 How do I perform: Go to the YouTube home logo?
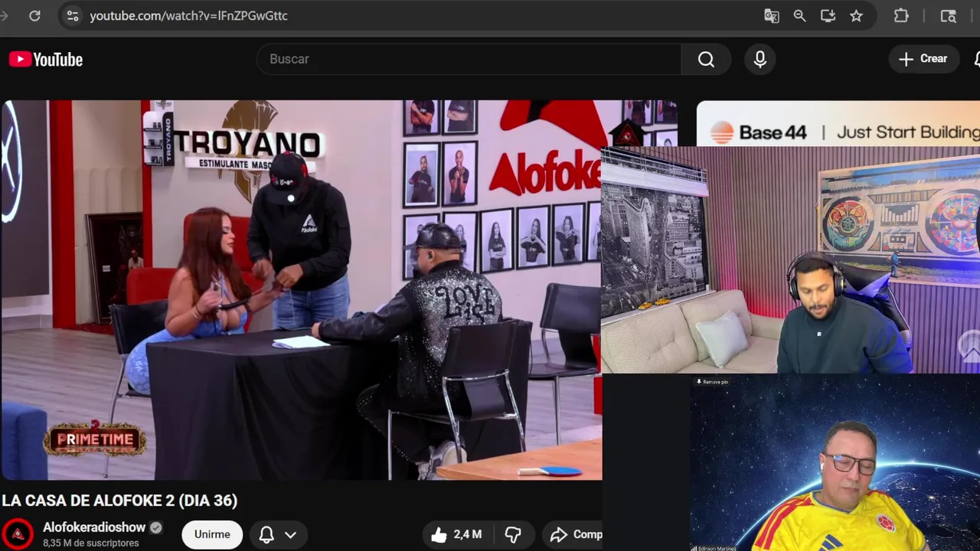[x=46, y=59]
